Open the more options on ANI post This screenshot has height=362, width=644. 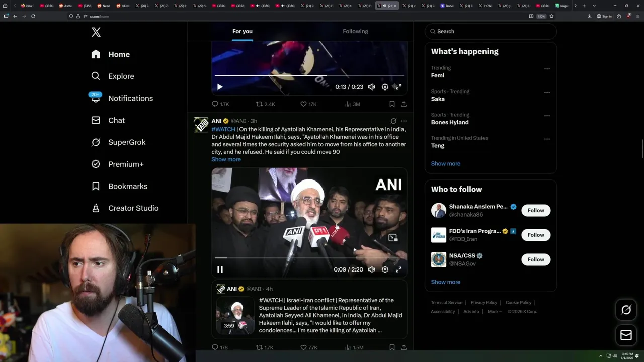tap(404, 121)
